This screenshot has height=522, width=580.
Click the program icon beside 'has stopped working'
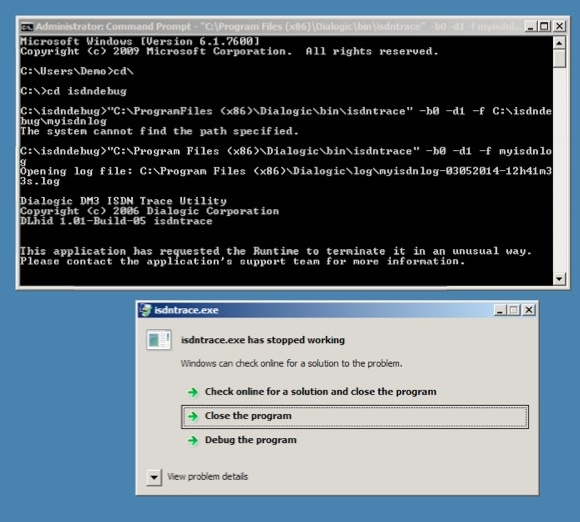pos(159,340)
